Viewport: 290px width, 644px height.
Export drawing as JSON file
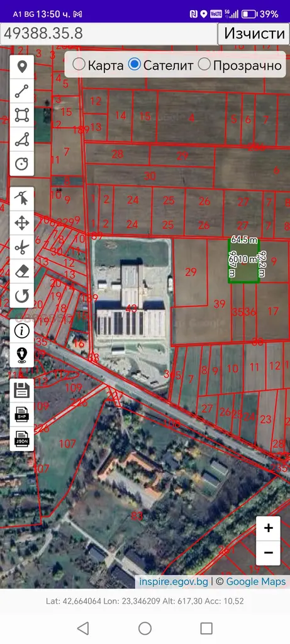tap(22, 439)
